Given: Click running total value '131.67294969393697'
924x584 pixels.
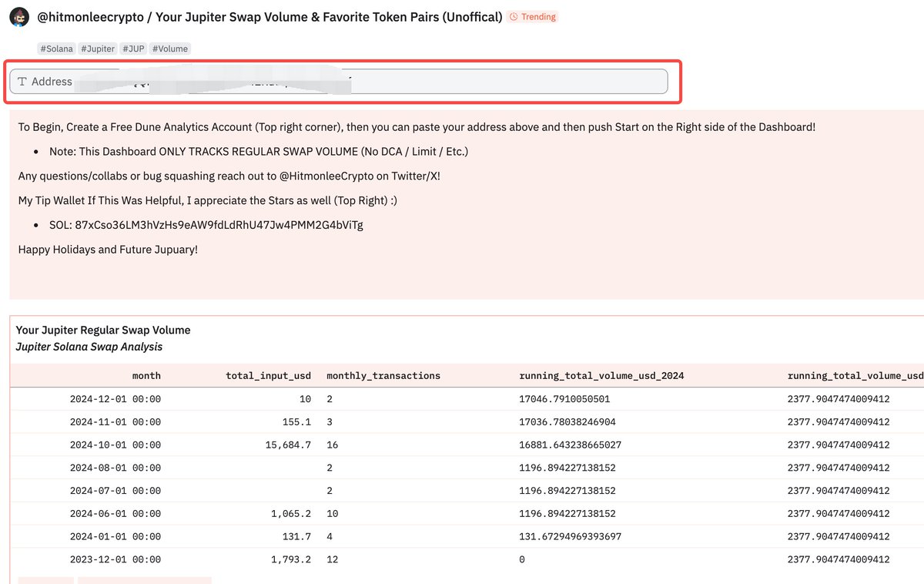Looking at the screenshot, I should pyautogui.click(x=571, y=536).
